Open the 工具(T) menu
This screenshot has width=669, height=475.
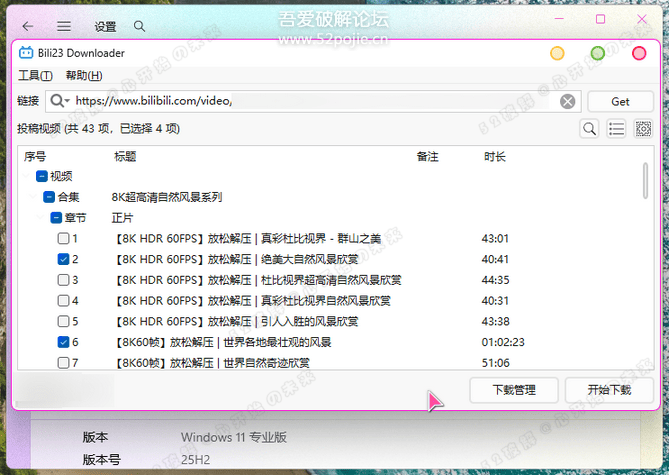35,76
